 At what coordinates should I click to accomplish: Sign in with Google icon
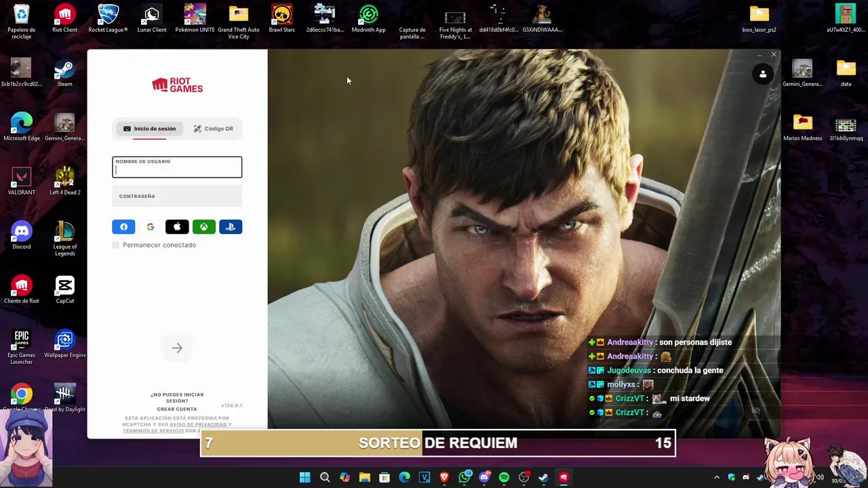pos(151,227)
